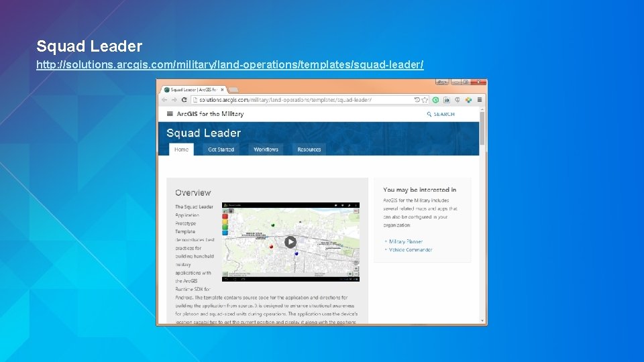The height and width of the screenshot is (362, 644).
Task: Open the Vehicle Commander link
Action: [x=411, y=249]
